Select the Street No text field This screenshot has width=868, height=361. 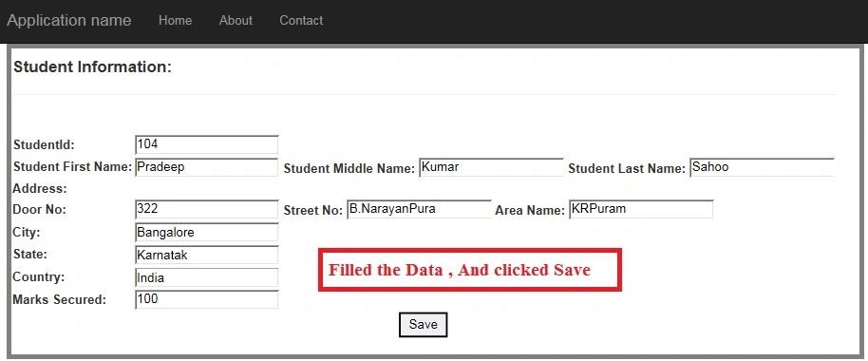[419, 209]
